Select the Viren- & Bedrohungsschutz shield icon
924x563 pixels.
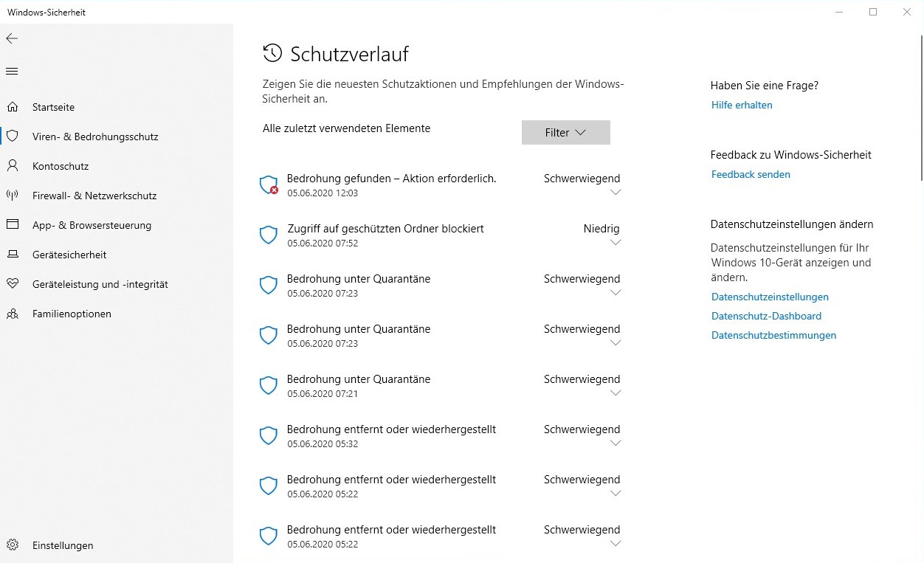pyautogui.click(x=12, y=137)
